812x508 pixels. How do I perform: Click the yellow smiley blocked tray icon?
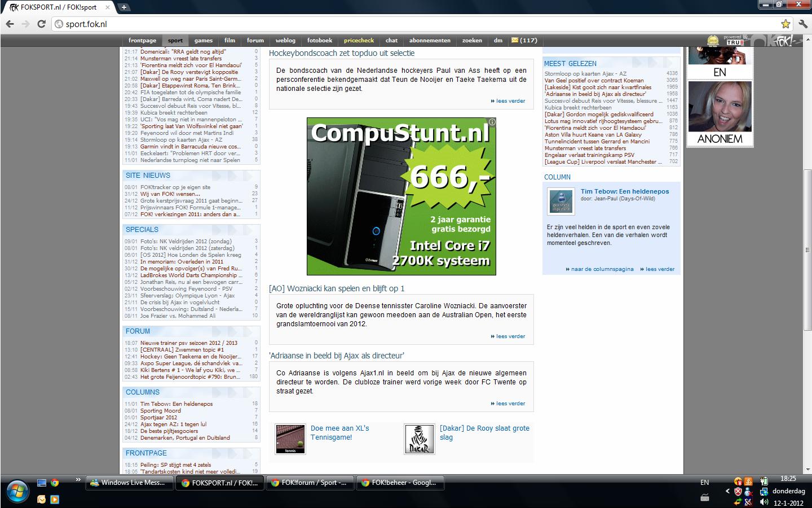pyautogui.click(x=738, y=481)
